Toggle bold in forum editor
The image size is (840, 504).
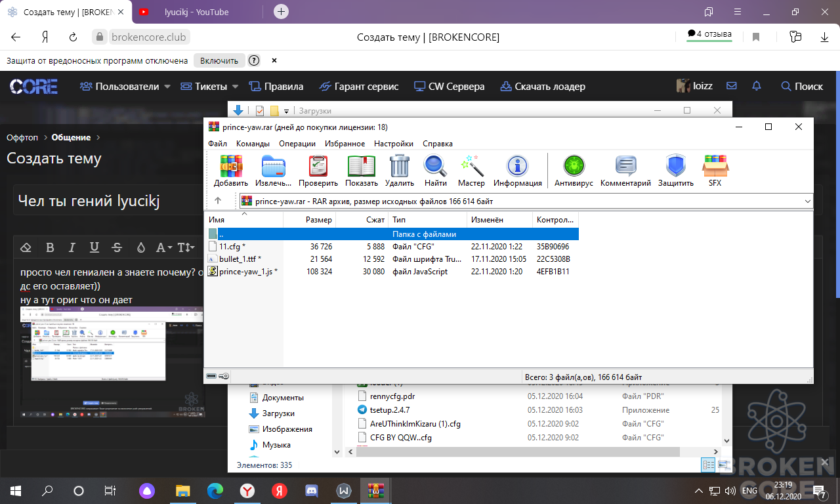[x=49, y=247]
